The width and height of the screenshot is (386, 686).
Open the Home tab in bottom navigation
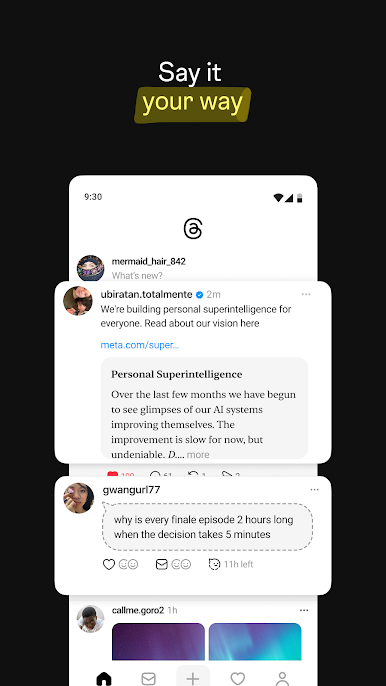[x=104, y=679]
